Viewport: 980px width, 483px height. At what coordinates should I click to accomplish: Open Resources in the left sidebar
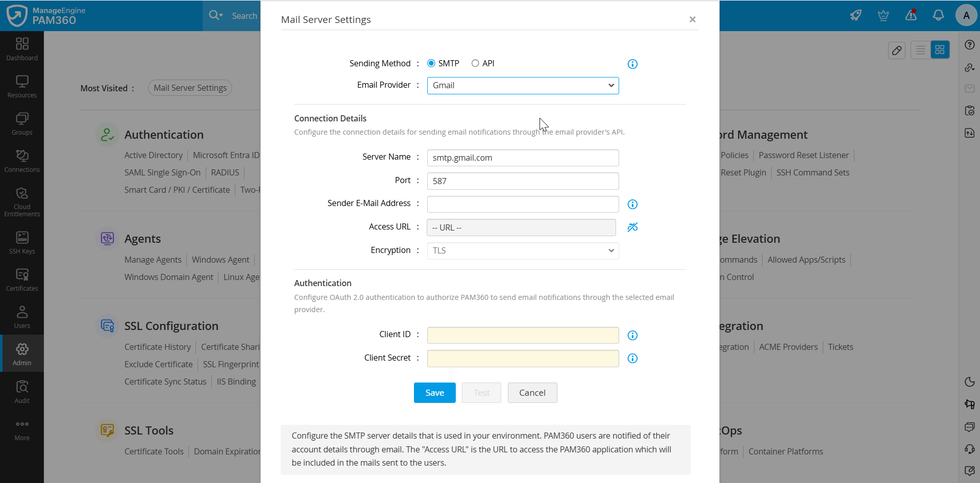[22, 87]
